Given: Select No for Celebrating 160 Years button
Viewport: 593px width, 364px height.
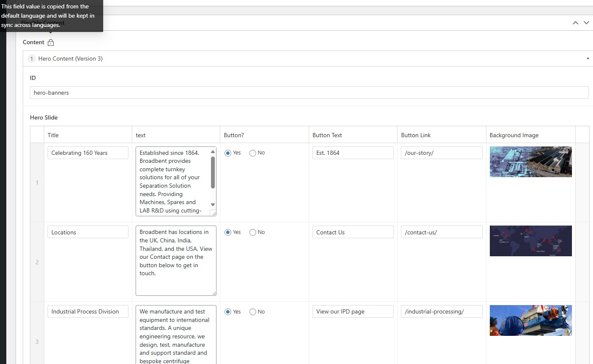Looking at the screenshot, I should [x=253, y=153].
